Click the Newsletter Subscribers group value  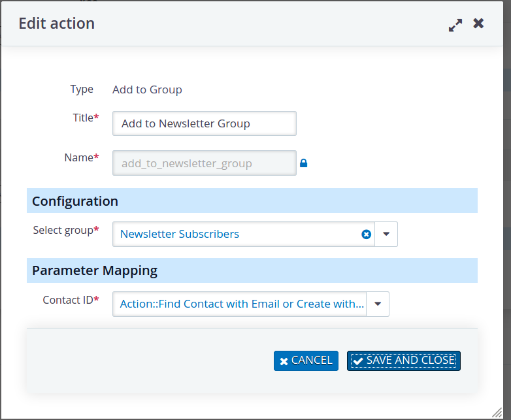click(x=180, y=234)
